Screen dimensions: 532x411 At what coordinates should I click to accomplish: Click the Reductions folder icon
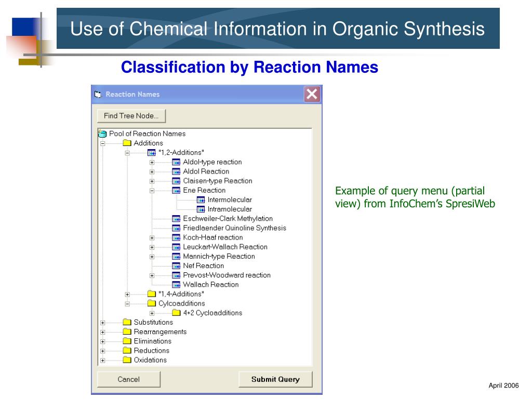click(x=127, y=350)
